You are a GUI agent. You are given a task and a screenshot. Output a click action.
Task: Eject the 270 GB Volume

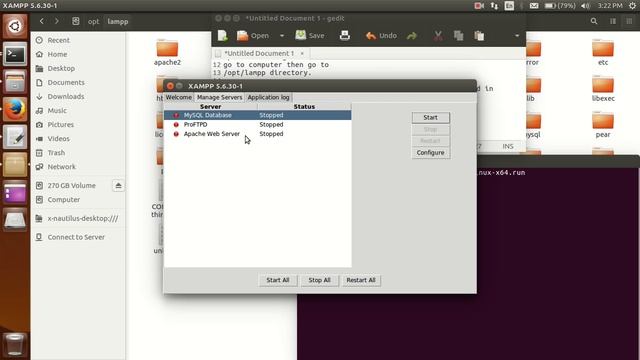point(118,186)
